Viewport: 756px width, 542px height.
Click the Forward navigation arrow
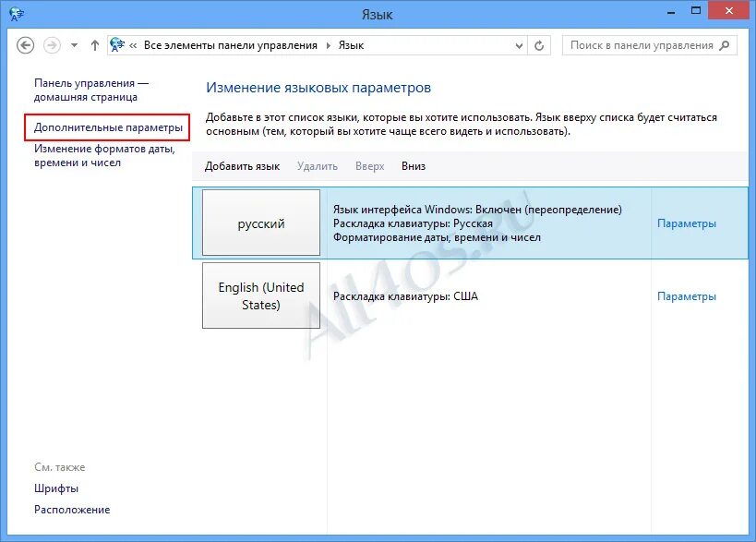52,45
